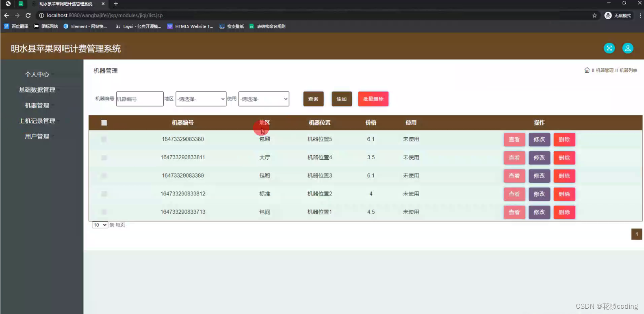644x314 pixels.
Task: Edit machine 16473329083389
Action: coord(539,176)
